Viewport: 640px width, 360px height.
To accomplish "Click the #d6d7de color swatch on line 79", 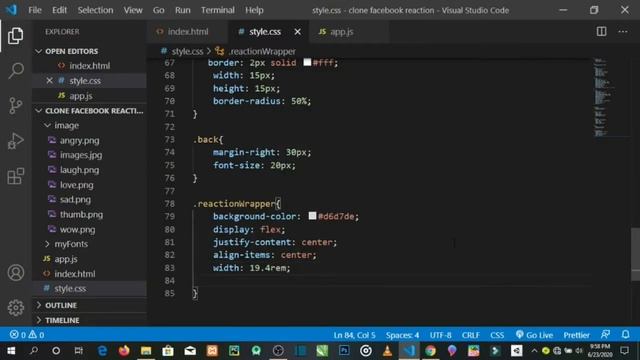I will click(312, 216).
